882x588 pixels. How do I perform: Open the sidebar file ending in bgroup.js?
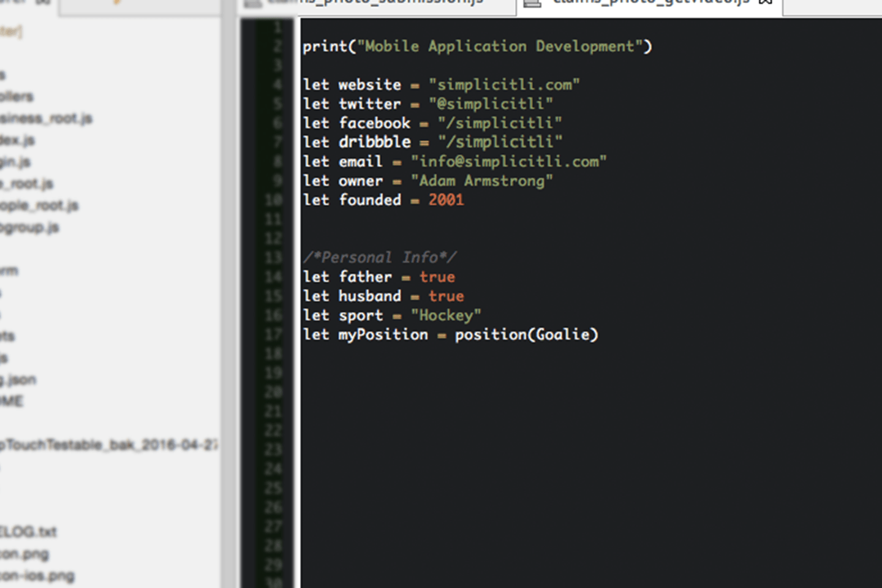(x=29, y=227)
